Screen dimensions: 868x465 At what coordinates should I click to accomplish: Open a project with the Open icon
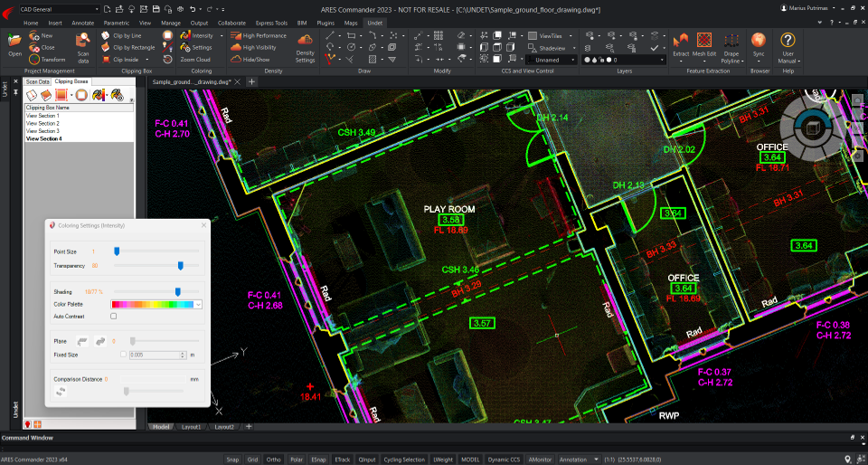(15, 45)
